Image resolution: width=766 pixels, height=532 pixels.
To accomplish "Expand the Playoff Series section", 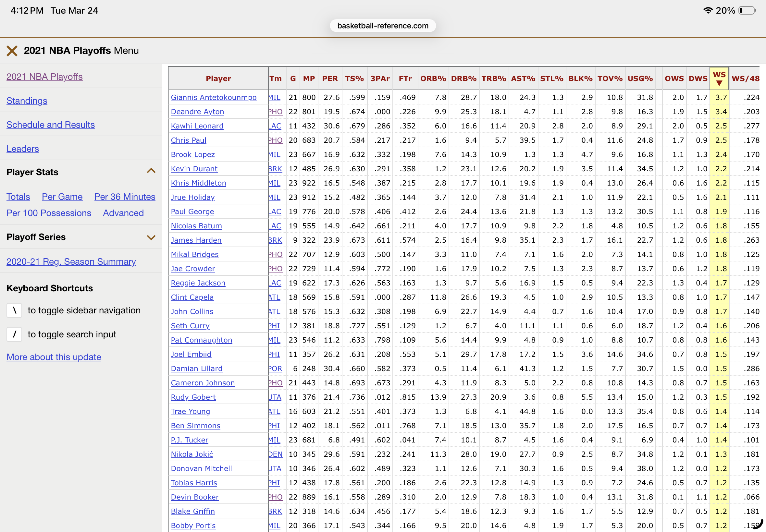I will coord(151,237).
